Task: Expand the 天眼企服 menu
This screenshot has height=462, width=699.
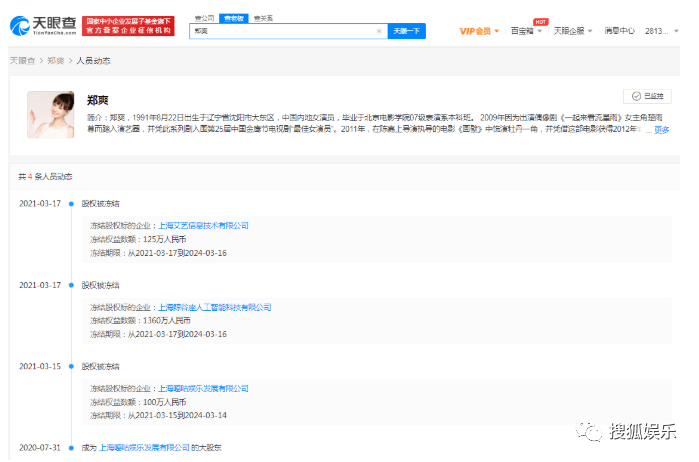Action: [573, 31]
